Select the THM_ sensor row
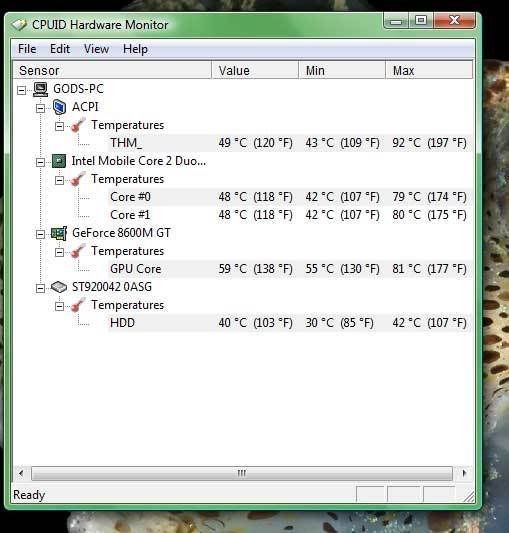Screen dimensions: 509x533 pos(290,143)
